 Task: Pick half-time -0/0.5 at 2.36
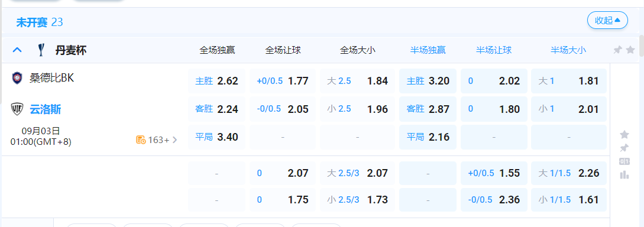click(x=494, y=200)
